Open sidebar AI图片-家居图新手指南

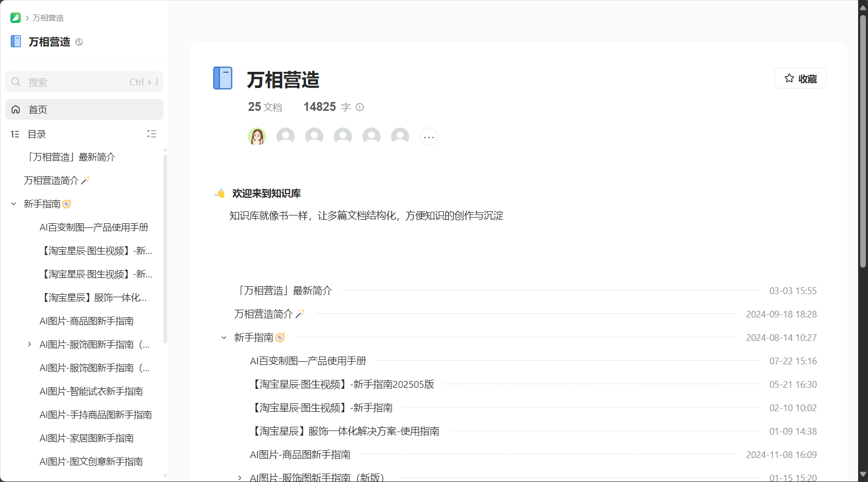coord(86,438)
